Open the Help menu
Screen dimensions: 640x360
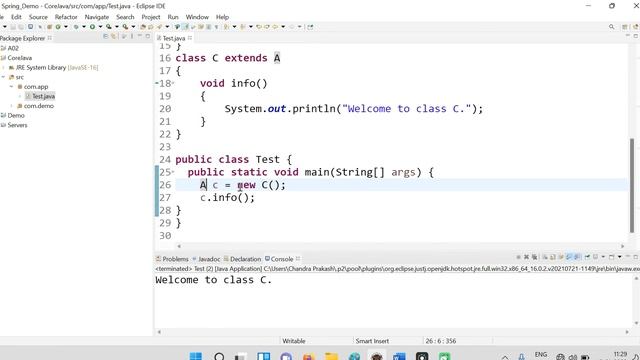(222, 17)
